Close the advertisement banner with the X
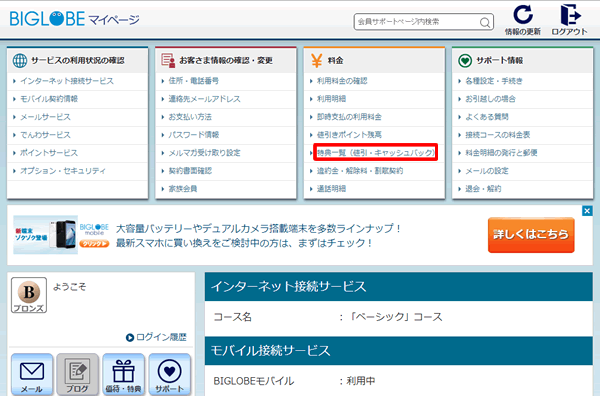Image resolution: width=600 pixels, height=396 pixels. 587,211
